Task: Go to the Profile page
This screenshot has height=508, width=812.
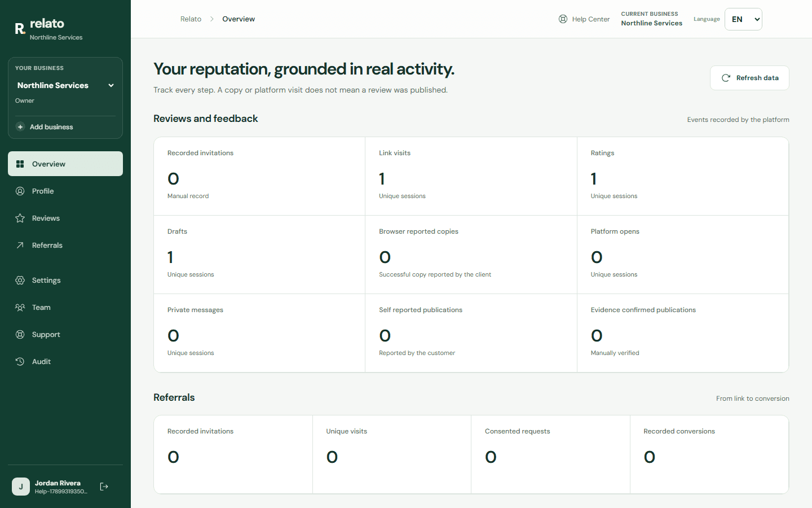Action: (x=65, y=191)
